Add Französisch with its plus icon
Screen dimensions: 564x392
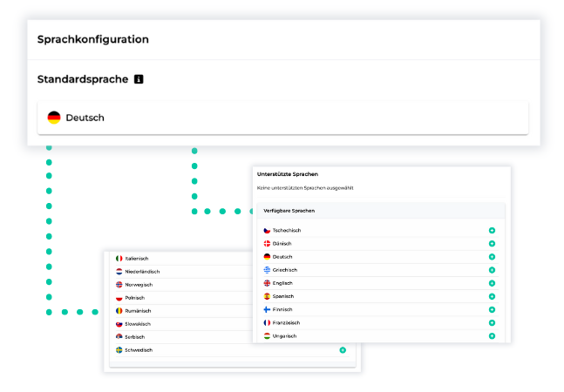pyautogui.click(x=492, y=322)
